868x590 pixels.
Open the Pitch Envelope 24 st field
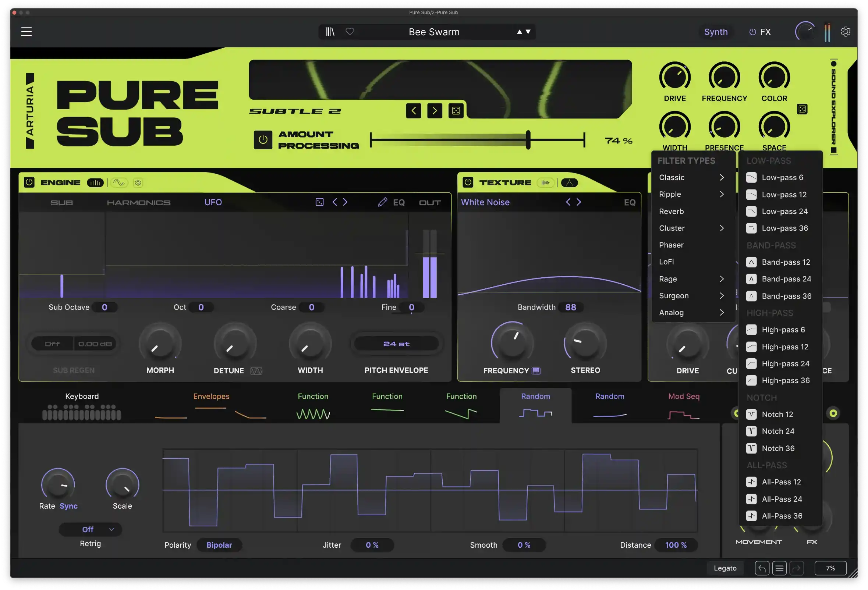396,344
